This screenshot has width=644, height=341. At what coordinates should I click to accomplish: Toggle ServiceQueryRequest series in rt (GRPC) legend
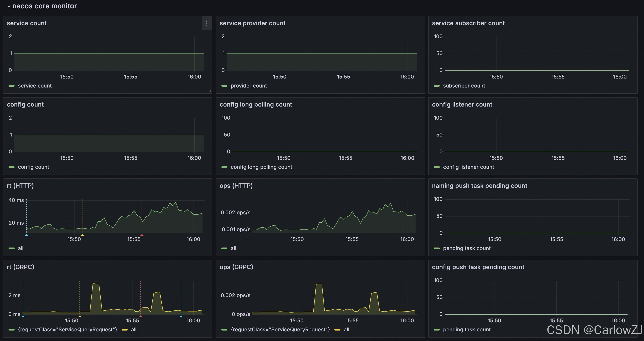click(67, 329)
